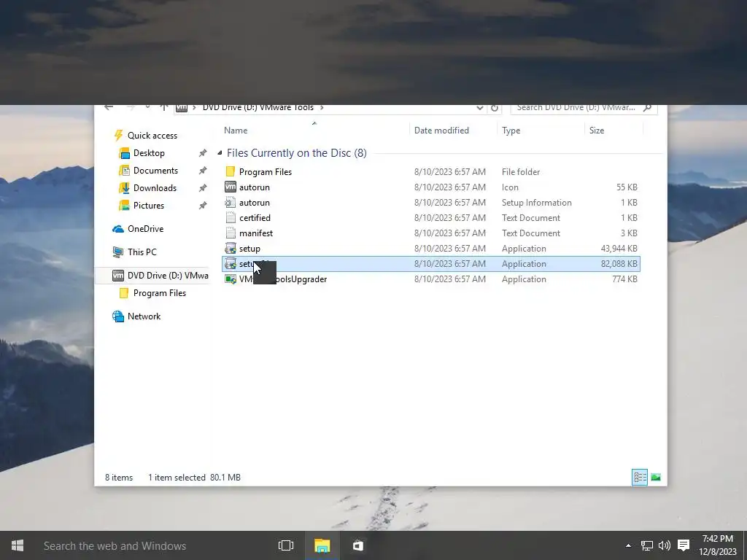The image size is (747, 560).
Task: Click the network icon in system tray
Action: tap(646, 545)
